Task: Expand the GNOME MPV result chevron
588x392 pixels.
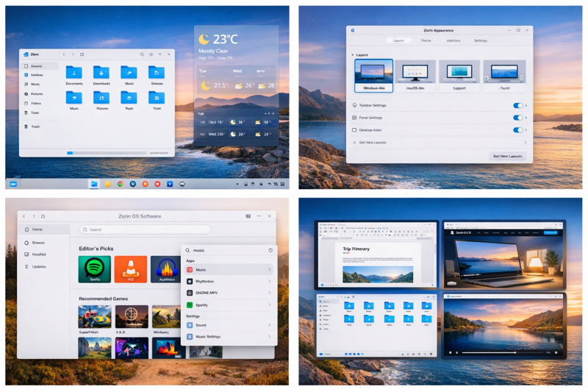Action: (269, 293)
